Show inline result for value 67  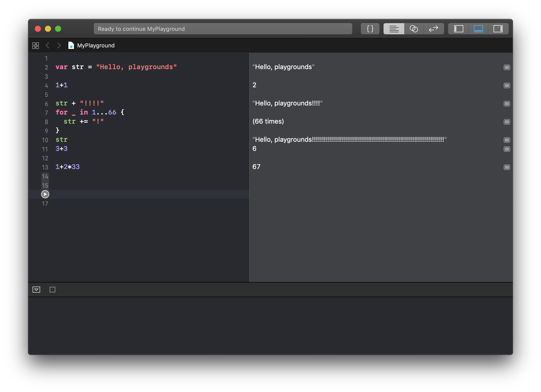[x=507, y=167]
